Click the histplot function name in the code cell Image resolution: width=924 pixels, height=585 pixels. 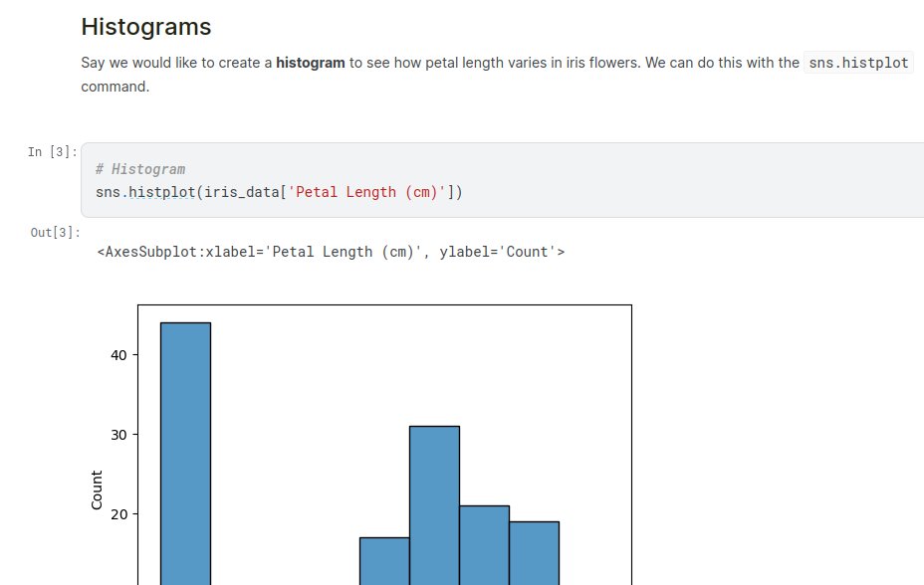coord(161,192)
